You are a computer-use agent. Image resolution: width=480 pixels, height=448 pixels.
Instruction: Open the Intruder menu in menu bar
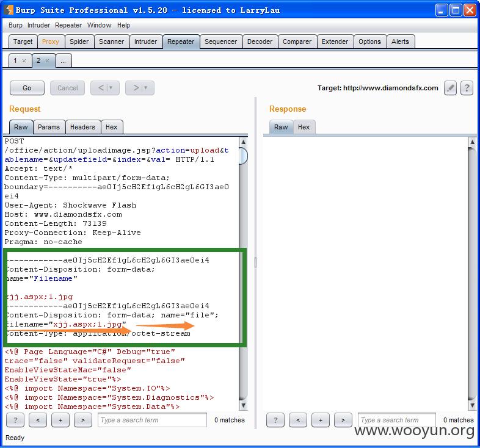pos(38,25)
